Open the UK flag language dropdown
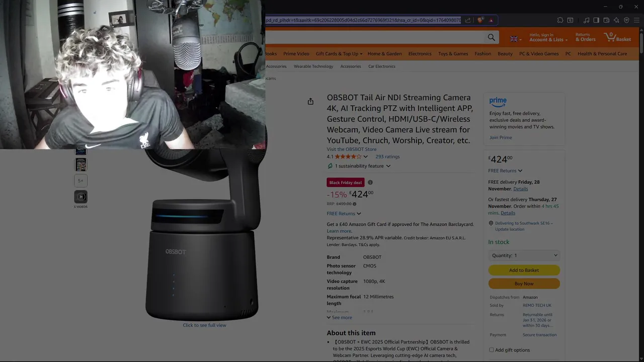The width and height of the screenshot is (644, 362). 516,39
